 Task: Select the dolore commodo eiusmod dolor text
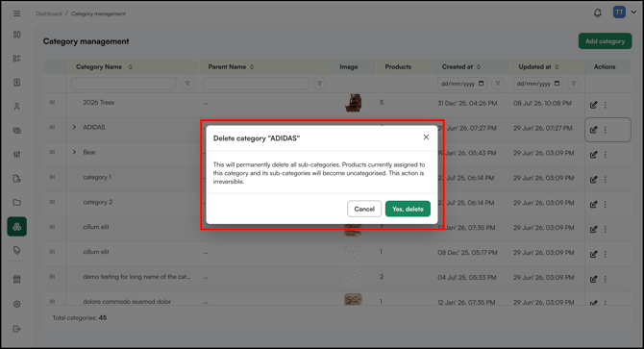[x=127, y=301]
